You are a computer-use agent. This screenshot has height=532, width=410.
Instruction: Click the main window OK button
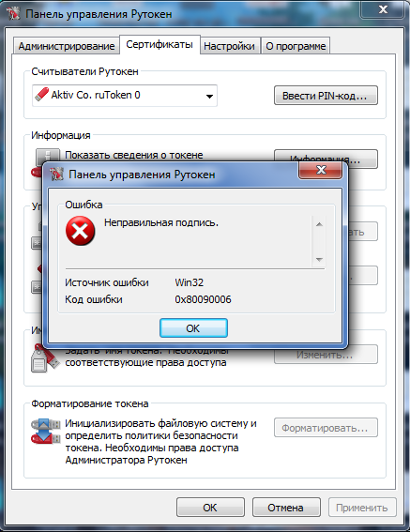coord(210,508)
